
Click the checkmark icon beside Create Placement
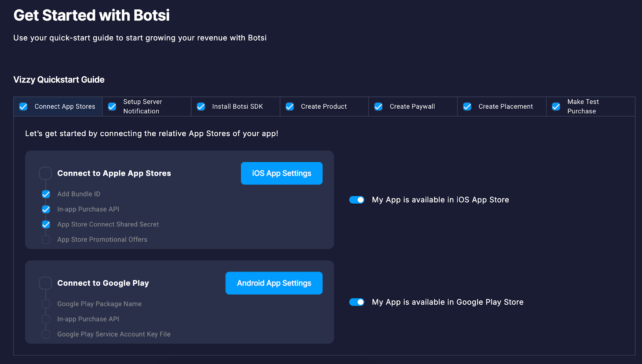(x=467, y=107)
